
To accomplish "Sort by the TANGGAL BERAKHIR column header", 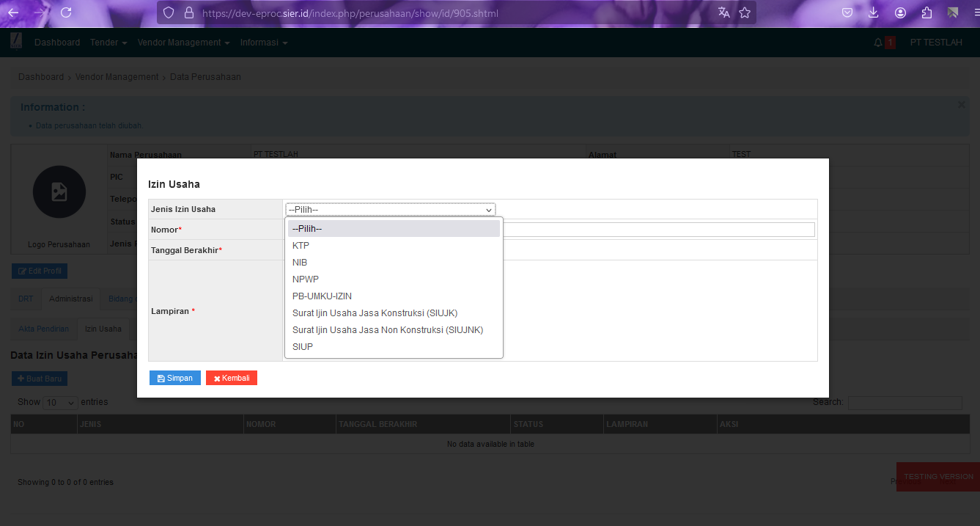I will (423, 424).
